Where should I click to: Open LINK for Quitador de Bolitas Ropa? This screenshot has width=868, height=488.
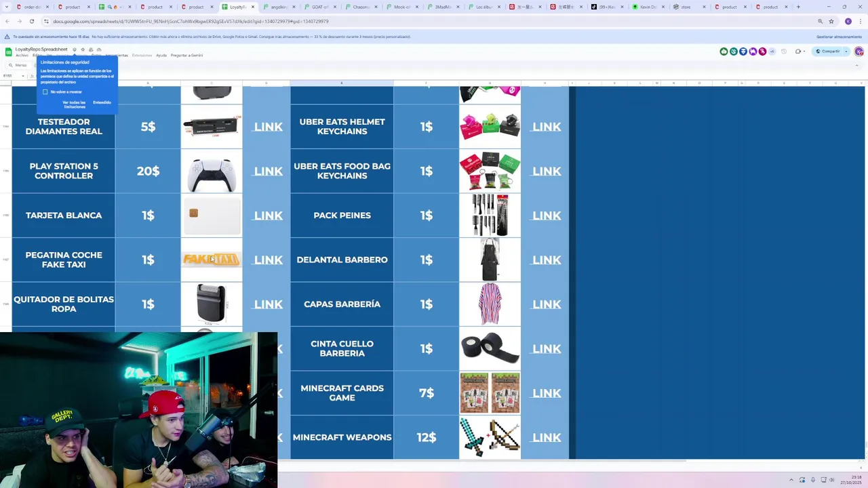(x=268, y=304)
